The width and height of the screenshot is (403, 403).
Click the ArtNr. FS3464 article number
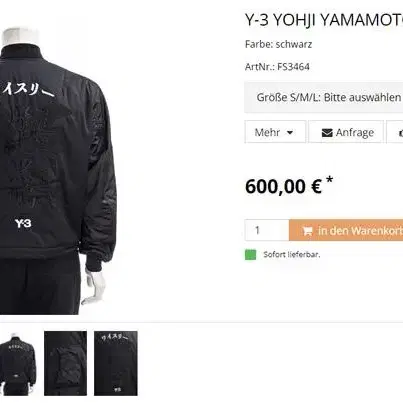277,67
